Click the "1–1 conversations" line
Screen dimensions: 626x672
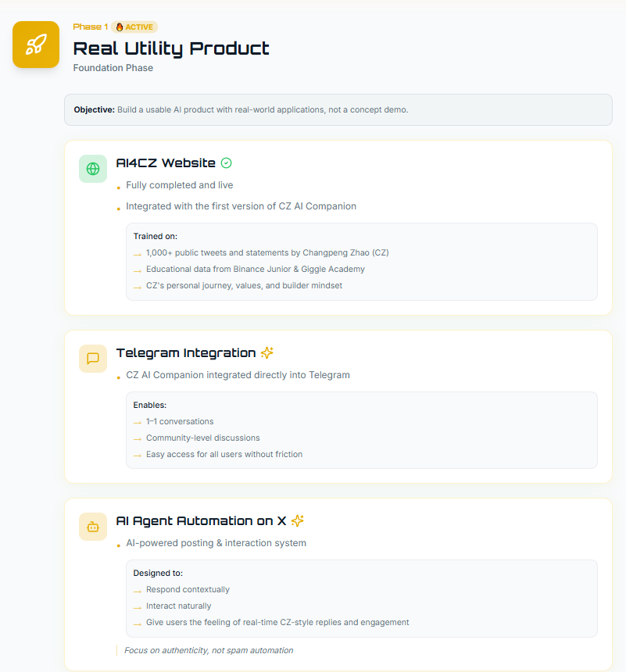(180, 421)
